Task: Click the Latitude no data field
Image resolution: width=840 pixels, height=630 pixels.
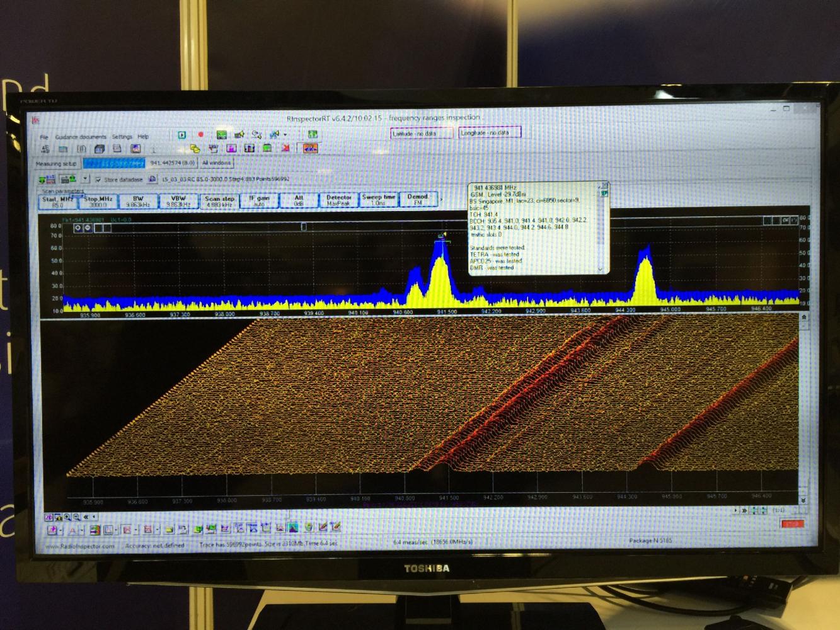Action: click(x=422, y=134)
